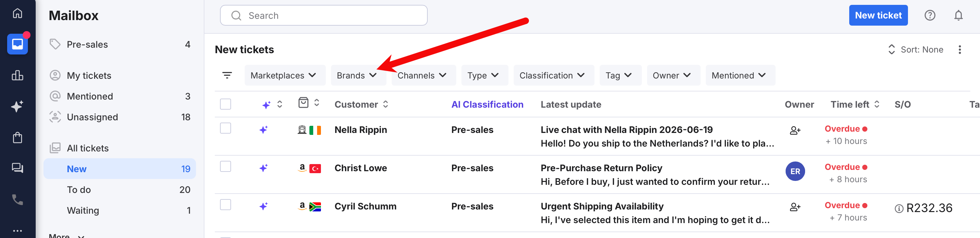This screenshot has height=238, width=980.
Task: Assign owner to Nella Rippin ticket
Action: (x=795, y=130)
